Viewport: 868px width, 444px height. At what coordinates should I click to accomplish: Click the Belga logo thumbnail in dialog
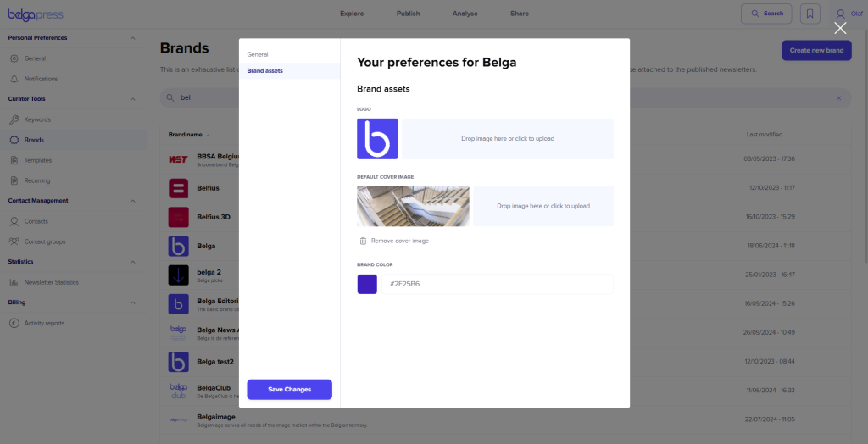click(x=377, y=139)
